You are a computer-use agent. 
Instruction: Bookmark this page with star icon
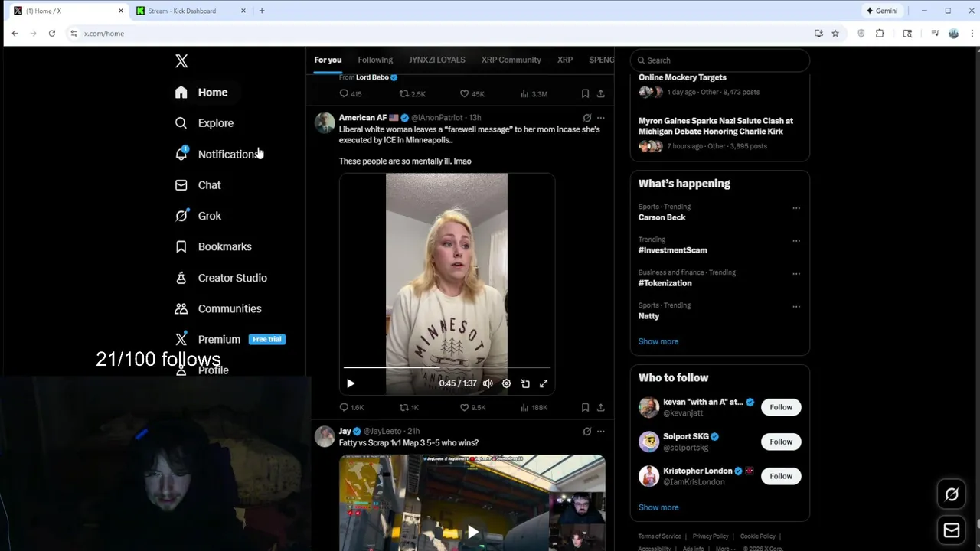tap(835, 34)
